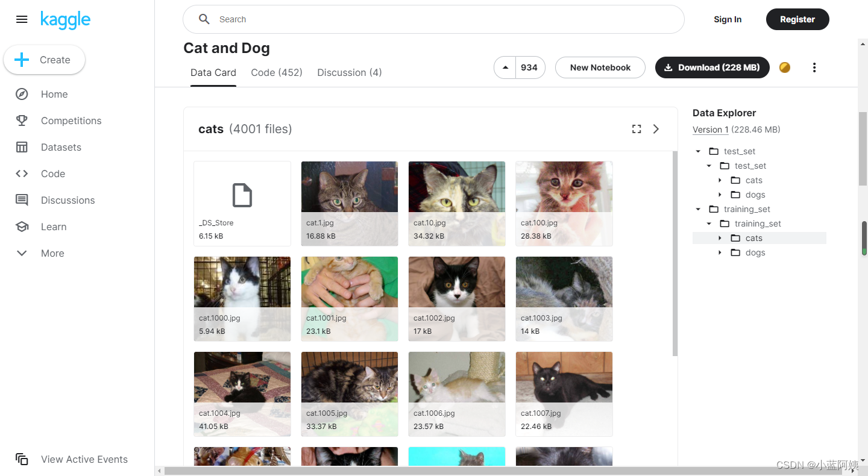The width and height of the screenshot is (868, 476).
Task: Click into the Search field
Action: (x=433, y=19)
